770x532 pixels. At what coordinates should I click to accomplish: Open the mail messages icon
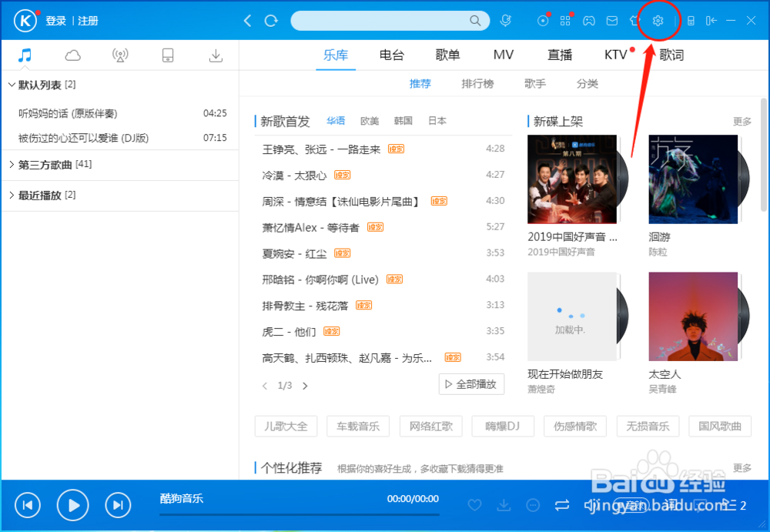tap(612, 21)
